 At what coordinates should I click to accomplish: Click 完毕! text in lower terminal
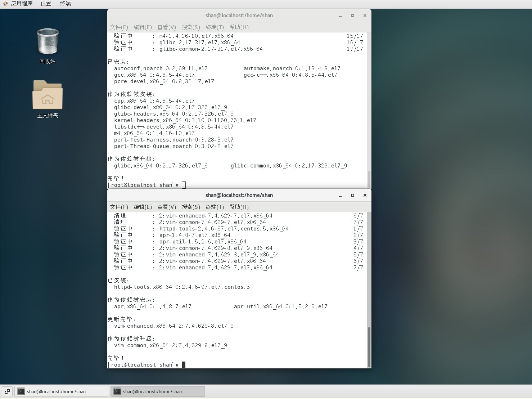pyautogui.click(x=116, y=358)
